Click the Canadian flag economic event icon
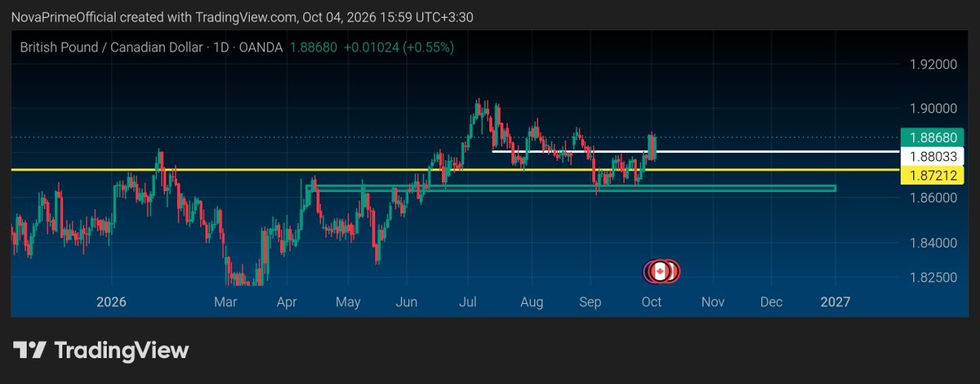The width and height of the screenshot is (980, 384). [661, 270]
